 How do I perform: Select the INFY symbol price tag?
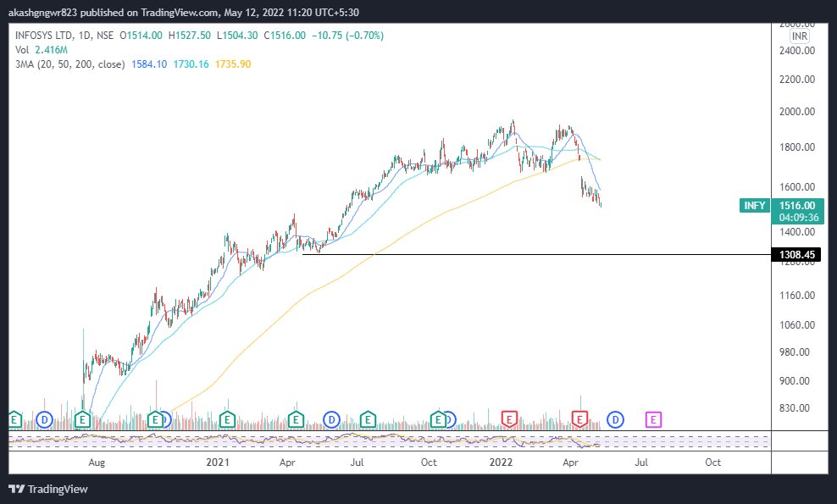click(x=754, y=206)
